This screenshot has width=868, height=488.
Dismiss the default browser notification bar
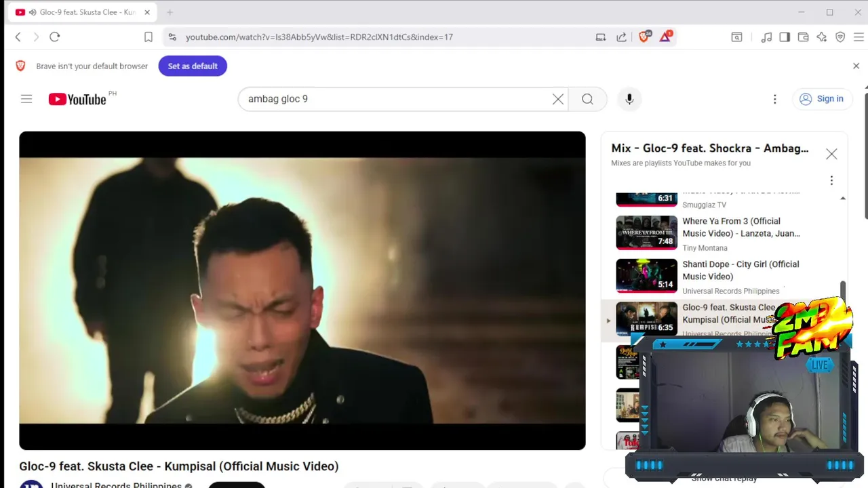[x=856, y=66]
